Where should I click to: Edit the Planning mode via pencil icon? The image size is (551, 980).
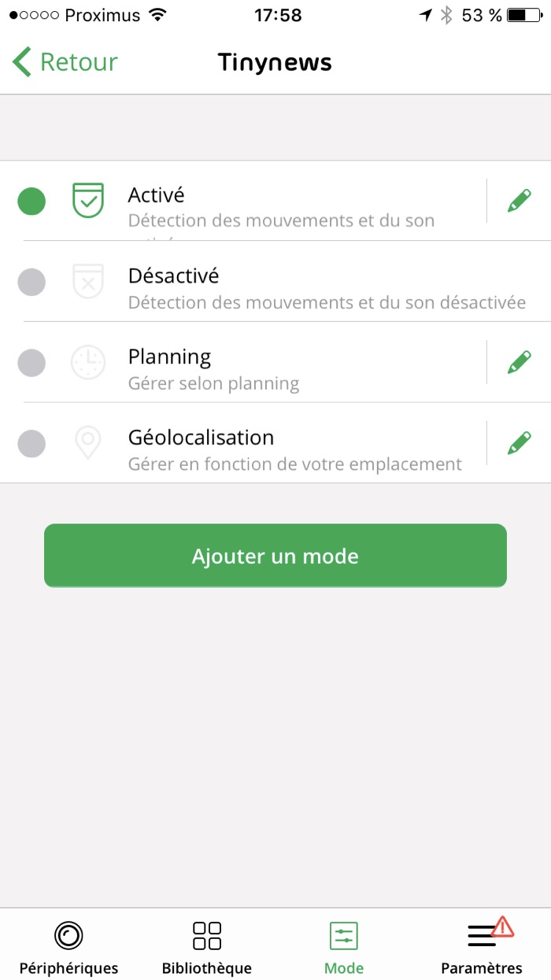click(519, 362)
